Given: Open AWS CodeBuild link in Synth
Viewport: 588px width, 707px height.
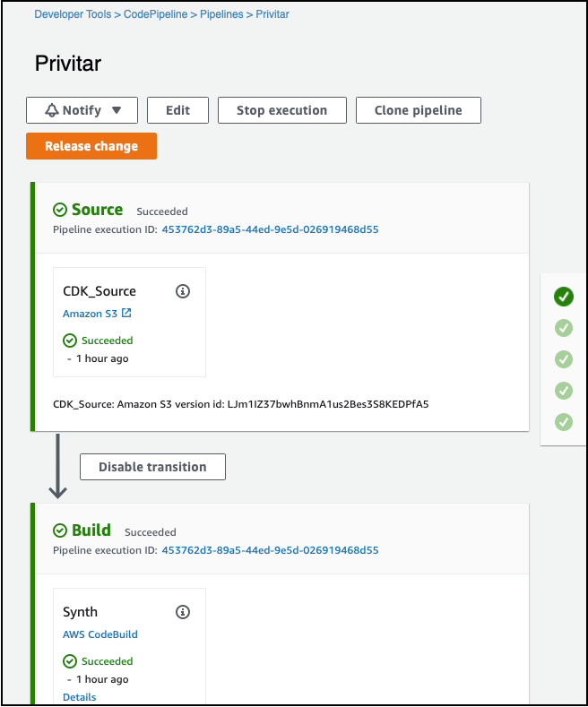Looking at the screenshot, I should point(100,634).
